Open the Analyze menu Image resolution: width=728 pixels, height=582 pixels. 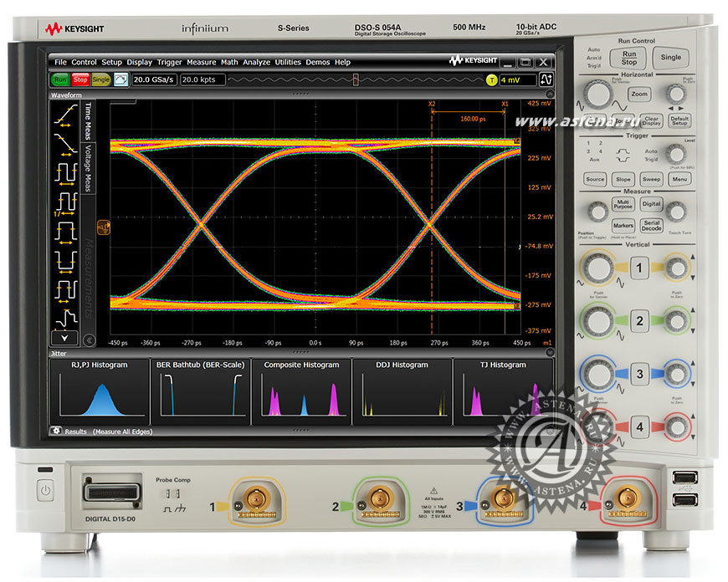256,62
